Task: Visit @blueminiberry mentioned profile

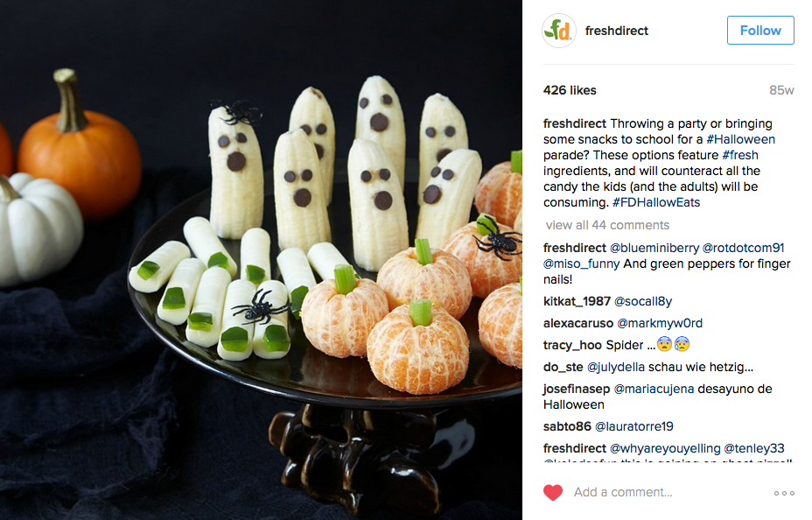Action: (x=654, y=248)
